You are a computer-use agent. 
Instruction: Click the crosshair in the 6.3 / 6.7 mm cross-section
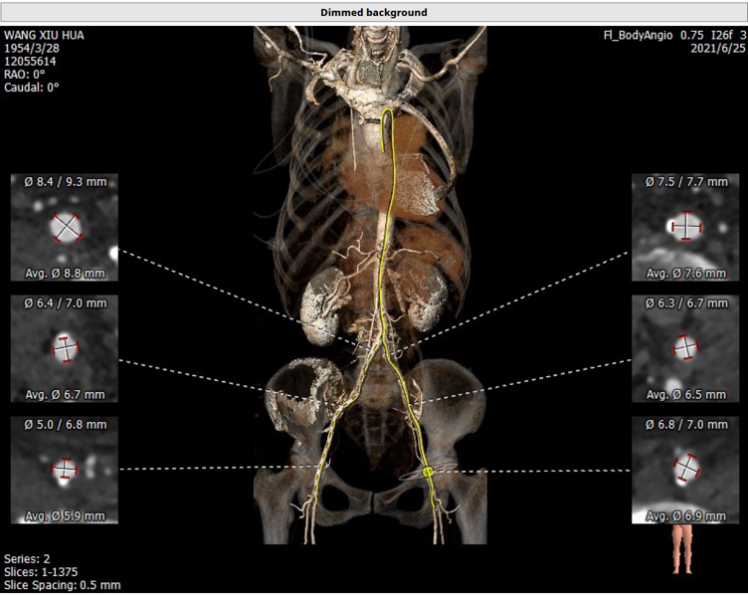click(686, 348)
